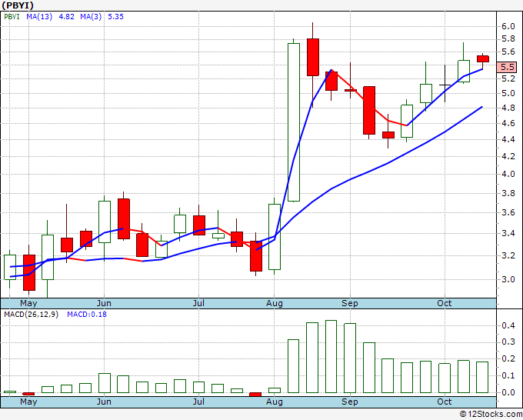This screenshot has height=420, width=523.
Task: Click the 5.0 price axis label
Action: click(x=508, y=93)
